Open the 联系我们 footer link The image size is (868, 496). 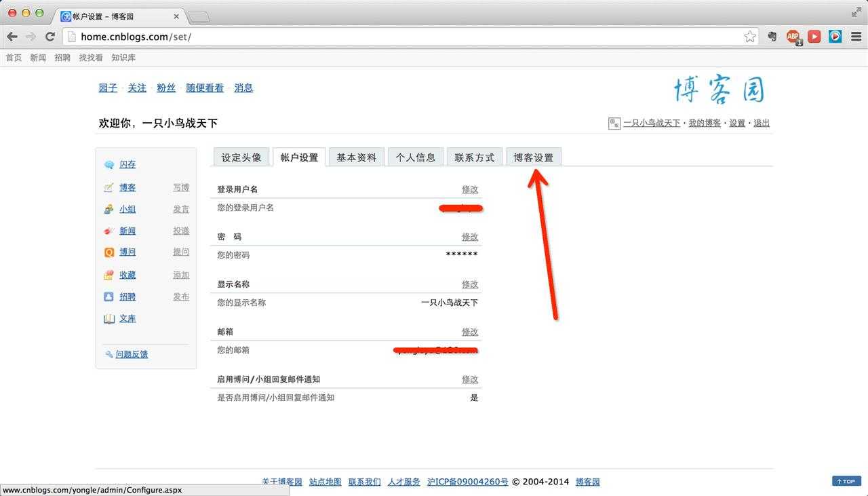coord(365,482)
